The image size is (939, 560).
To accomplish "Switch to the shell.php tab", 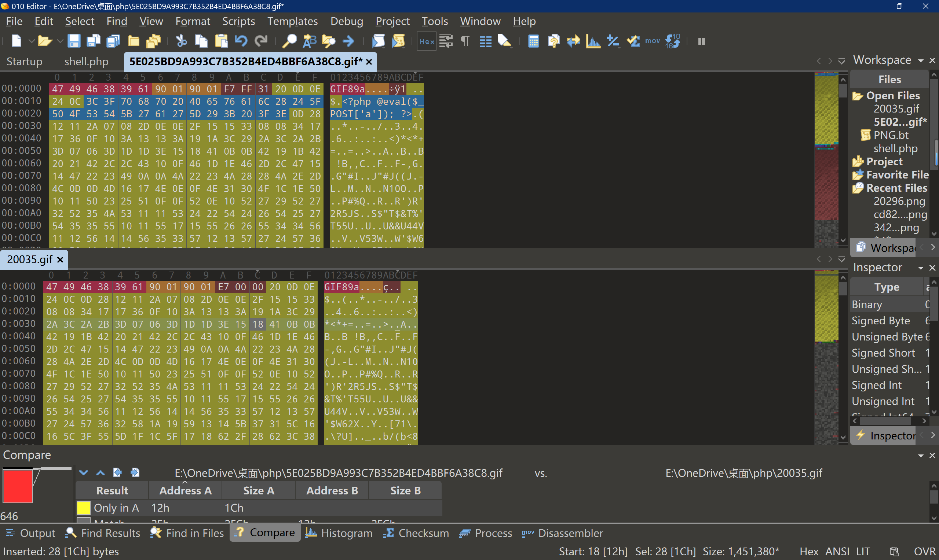I will [86, 62].
